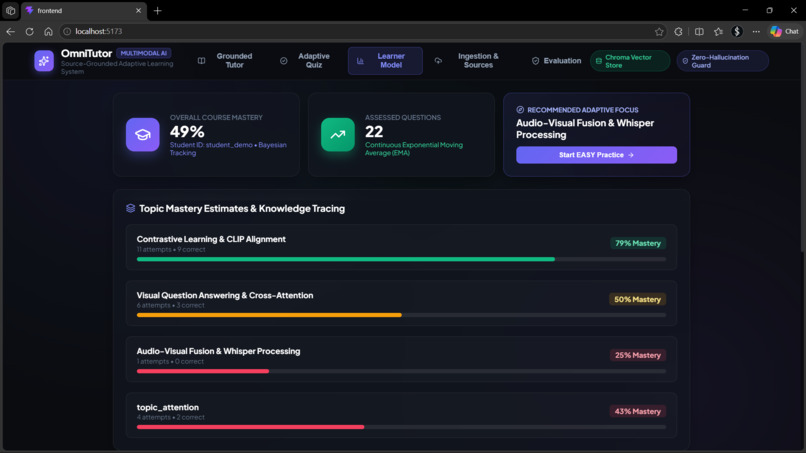Click the checkmark circle icon for Adaptive Quiz

pyautogui.click(x=283, y=61)
